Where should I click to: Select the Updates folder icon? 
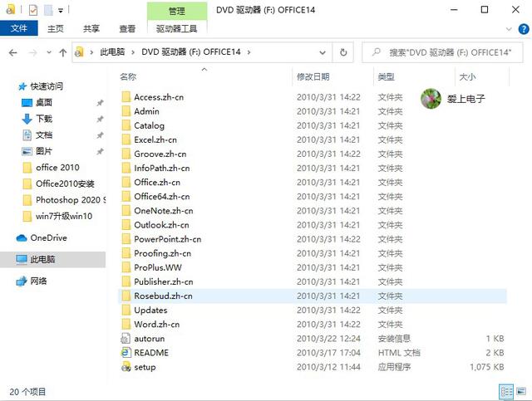pos(126,311)
